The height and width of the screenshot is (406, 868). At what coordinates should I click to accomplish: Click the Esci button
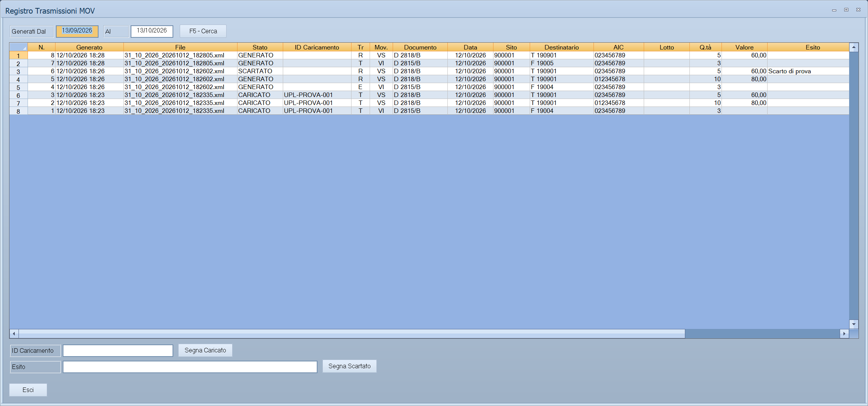click(28, 390)
